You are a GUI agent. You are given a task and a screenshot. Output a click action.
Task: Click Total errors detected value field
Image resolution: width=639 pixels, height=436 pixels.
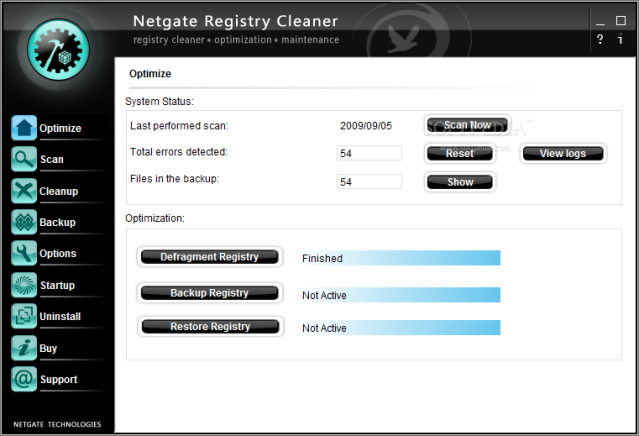tap(369, 153)
